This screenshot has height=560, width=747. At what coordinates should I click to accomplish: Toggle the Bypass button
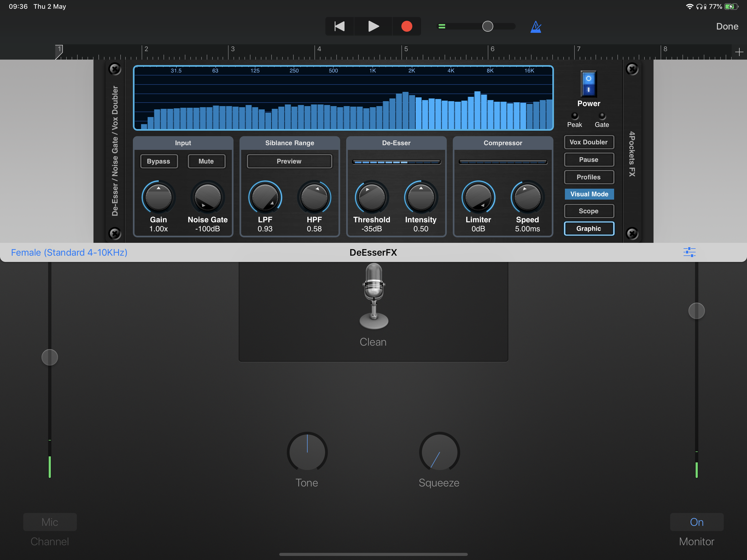158,161
